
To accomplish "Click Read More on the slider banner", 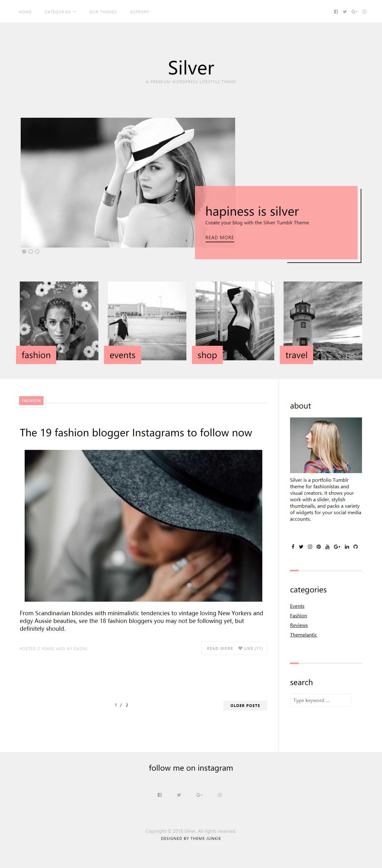I will (219, 238).
